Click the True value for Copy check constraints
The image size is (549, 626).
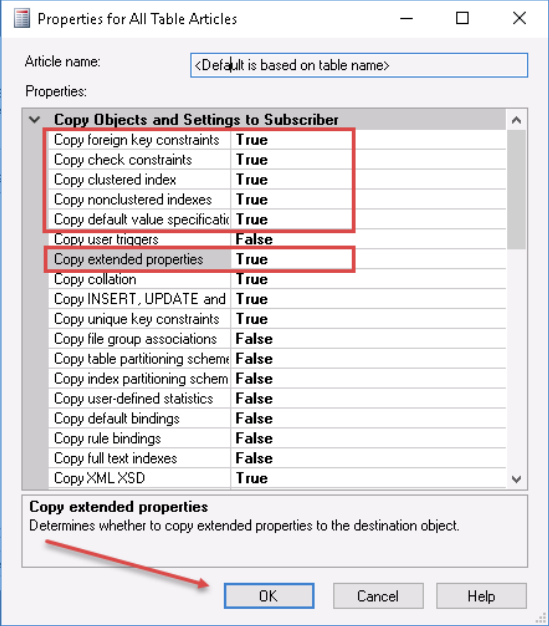pos(252,160)
